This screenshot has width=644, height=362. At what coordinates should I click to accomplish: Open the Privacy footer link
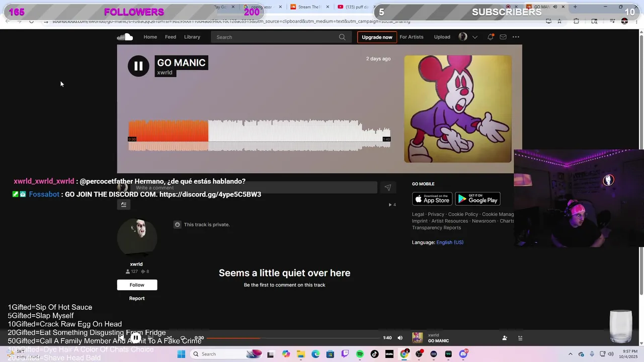coord(436,214)
